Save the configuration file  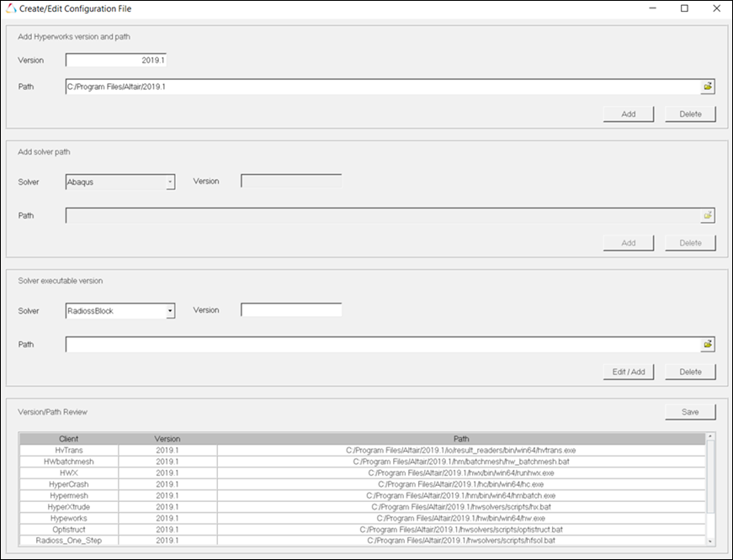pos(690,412)
